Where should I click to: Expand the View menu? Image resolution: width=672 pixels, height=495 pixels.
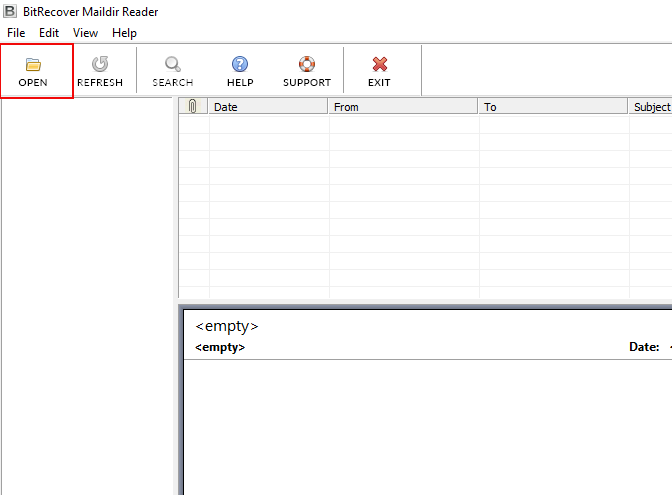85,33
